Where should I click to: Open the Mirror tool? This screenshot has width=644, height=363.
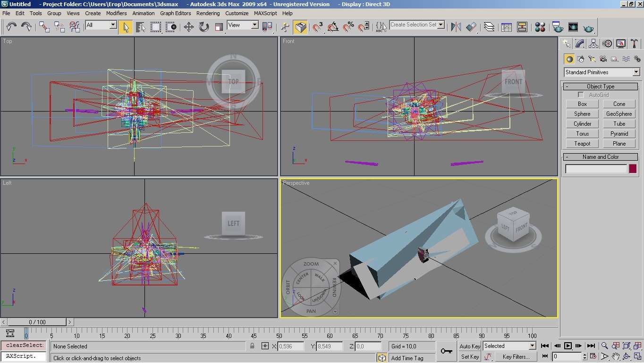tap(456, 27)
